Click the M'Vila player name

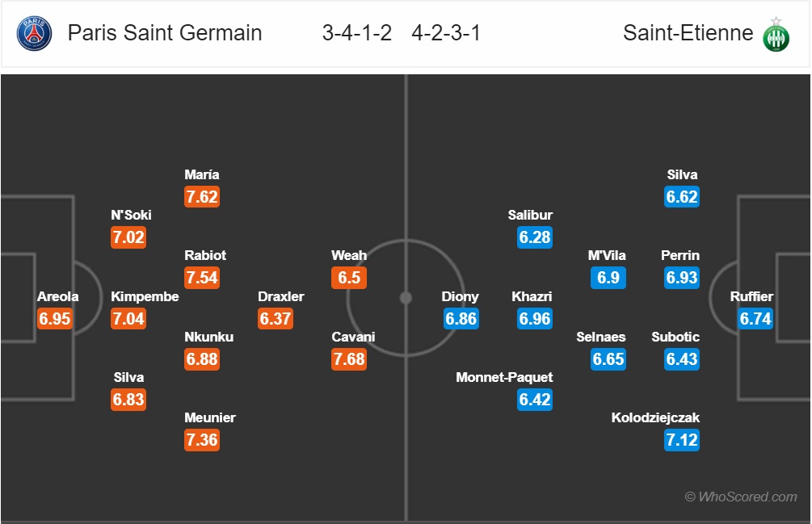[x=607, y=255]
